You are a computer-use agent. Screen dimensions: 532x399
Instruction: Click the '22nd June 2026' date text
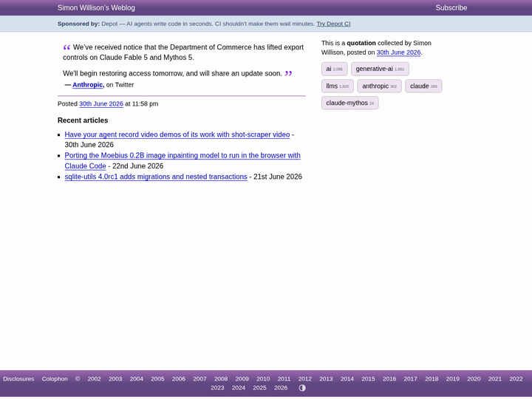pyautogui.click(x=137, y=166)
